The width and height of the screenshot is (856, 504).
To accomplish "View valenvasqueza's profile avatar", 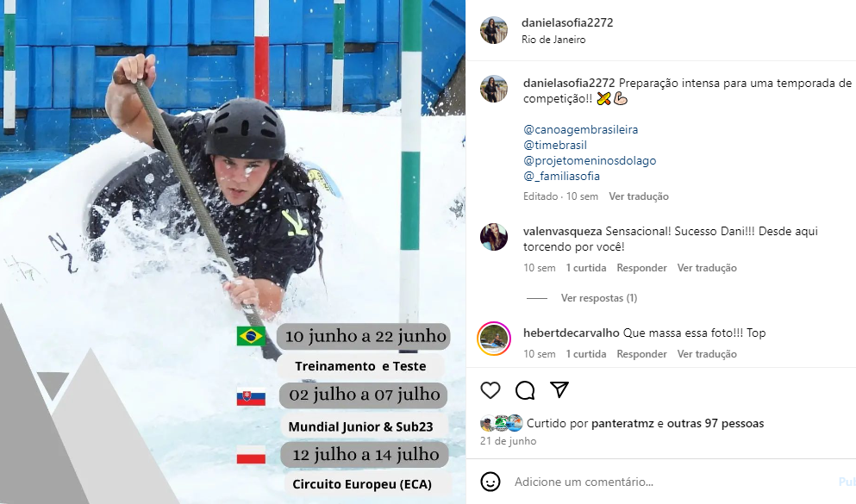I will click(494, 237).
